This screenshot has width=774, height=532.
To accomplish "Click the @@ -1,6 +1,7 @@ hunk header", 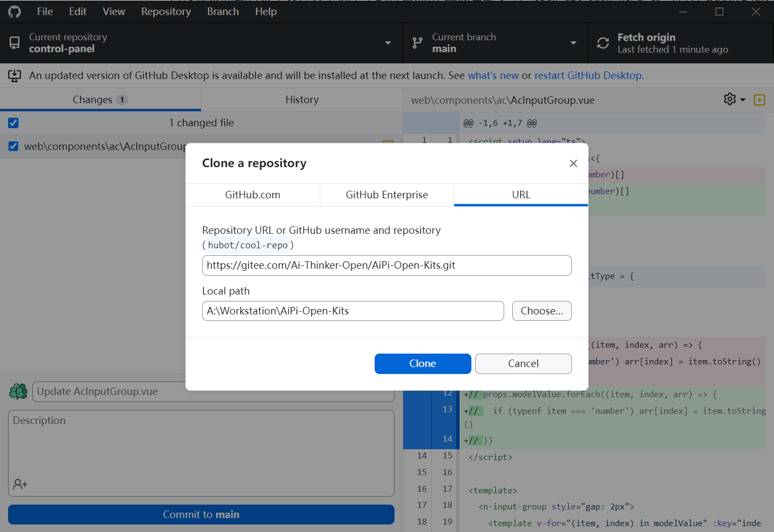I will click(x=500, y=123).
